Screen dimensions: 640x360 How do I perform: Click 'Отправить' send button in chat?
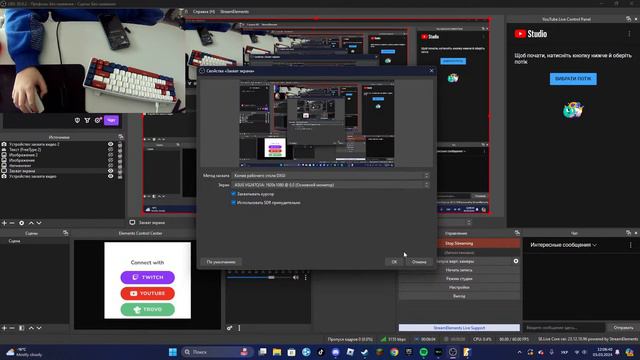pos(623,327)
